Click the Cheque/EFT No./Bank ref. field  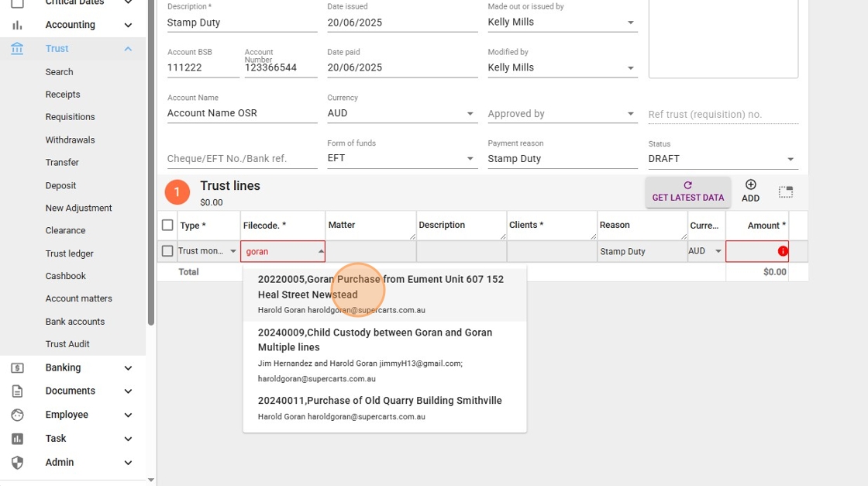242,159
